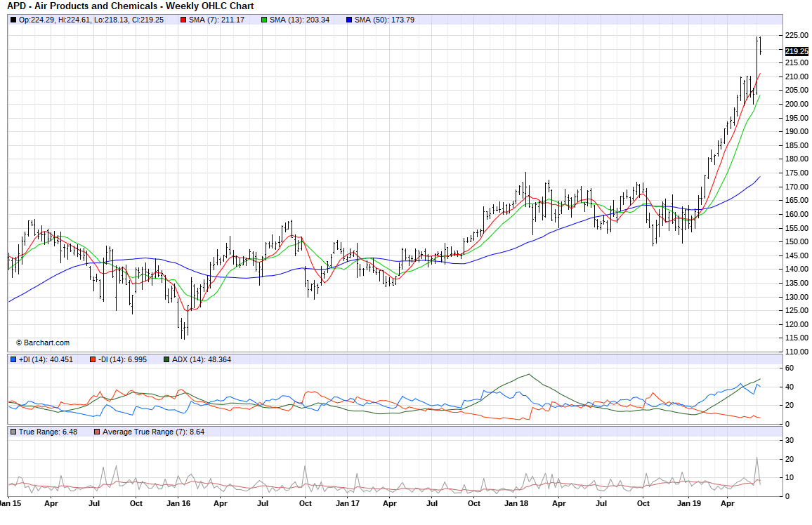This screenshot has height=525, width=812.
Task: Click the 225.00 price axis label
Action: [797, 35]
